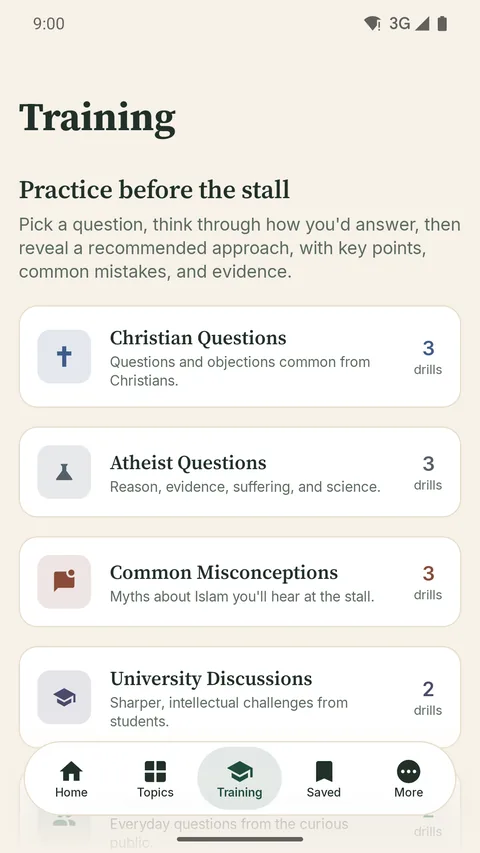This screenshot has width=480, height=853.
Task: Open University Discussions drill set
Action: tap(240, 697)
